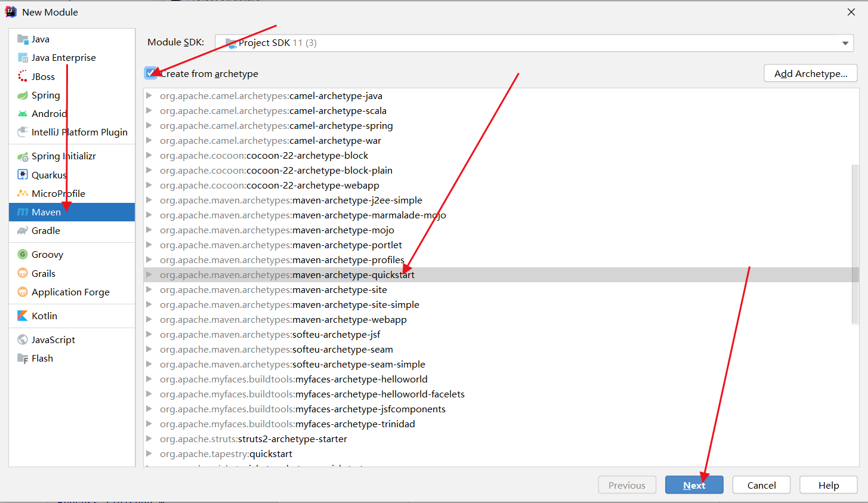
Task: Click the Grails icon
Action: 23,273
